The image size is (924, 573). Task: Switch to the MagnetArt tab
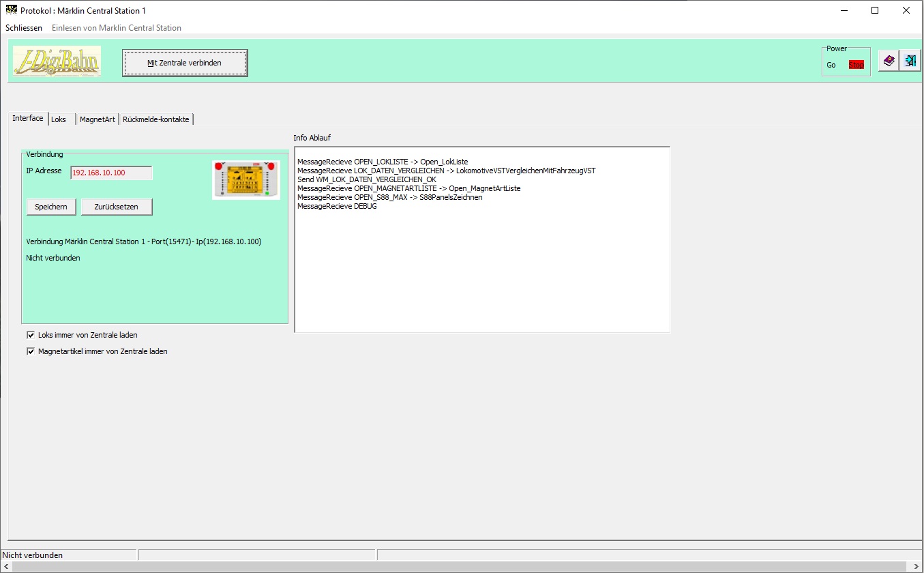pyautogui.click(x=98, y=119)
